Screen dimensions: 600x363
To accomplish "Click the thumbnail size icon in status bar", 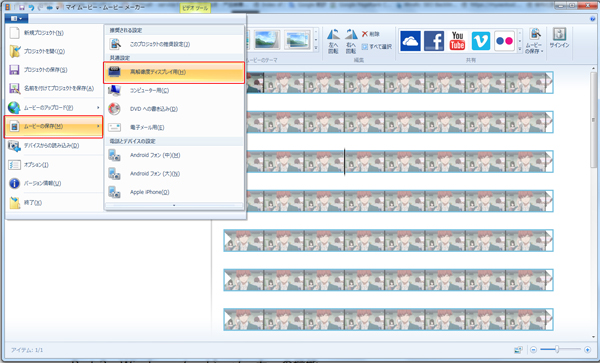I will tap(518, 350).
